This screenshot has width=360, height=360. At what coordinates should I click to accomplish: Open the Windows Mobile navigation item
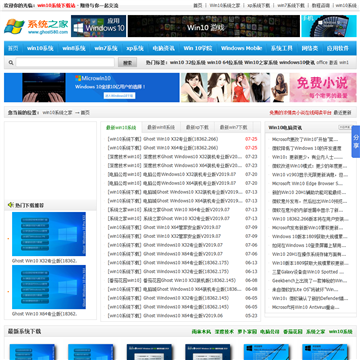[241, 48]
